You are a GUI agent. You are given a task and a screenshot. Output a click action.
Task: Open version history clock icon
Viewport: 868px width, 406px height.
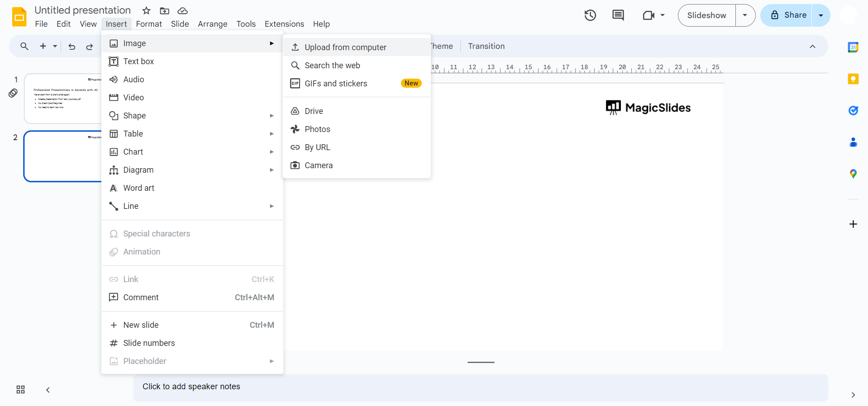coord(590,15)
